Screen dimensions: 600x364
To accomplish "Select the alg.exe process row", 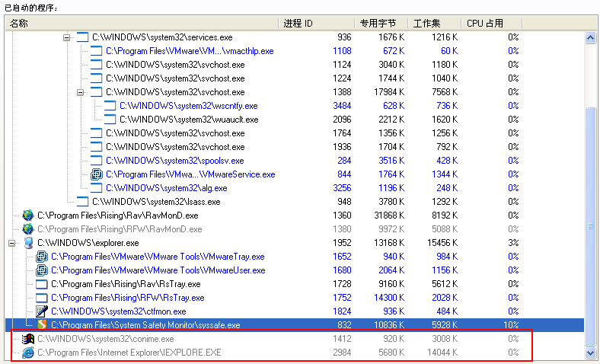I will click(295, 188).
